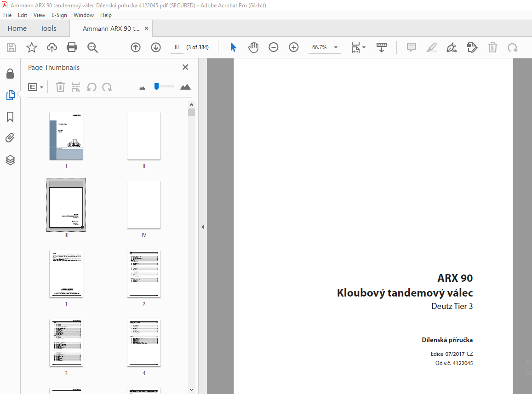Select page thumbnail 3
The width and height of the screenshot is (532, 394).
[66, 343]
